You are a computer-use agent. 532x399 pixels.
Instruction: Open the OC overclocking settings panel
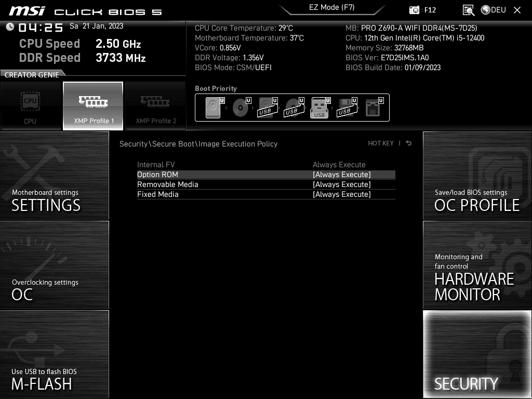pyautogui.click(x=54, y=265)
